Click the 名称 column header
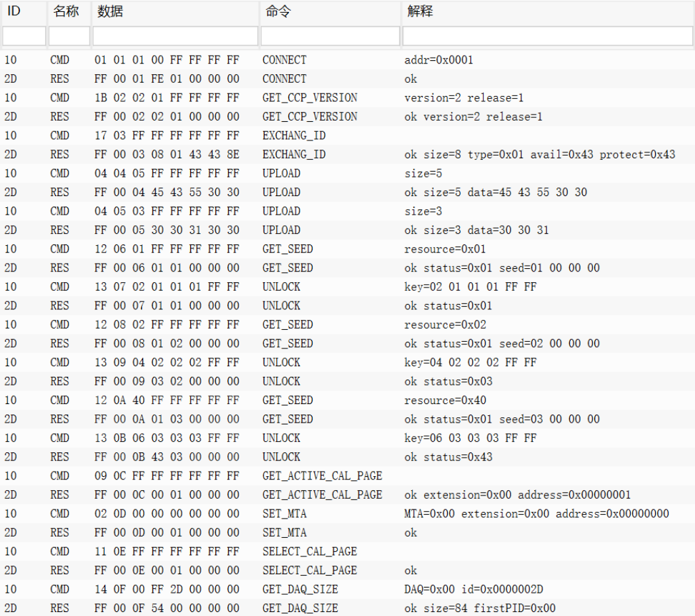 66,11
